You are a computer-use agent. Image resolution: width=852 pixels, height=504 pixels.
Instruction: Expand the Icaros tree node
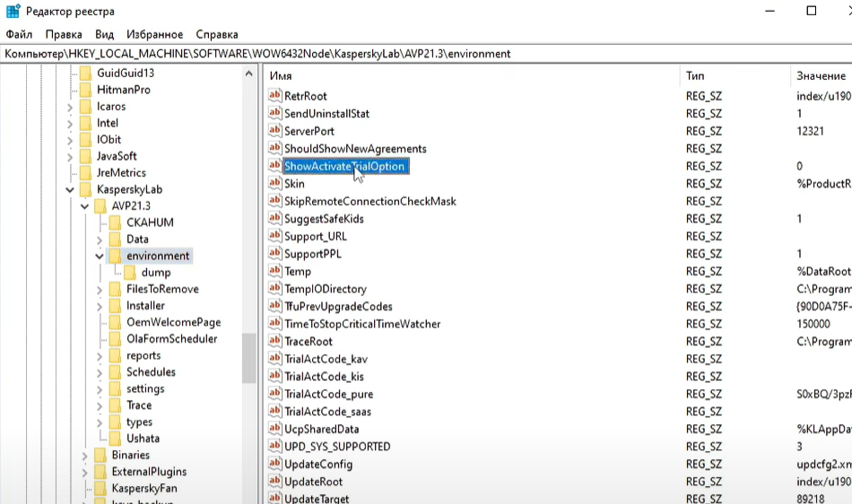(x=70, y=107)
